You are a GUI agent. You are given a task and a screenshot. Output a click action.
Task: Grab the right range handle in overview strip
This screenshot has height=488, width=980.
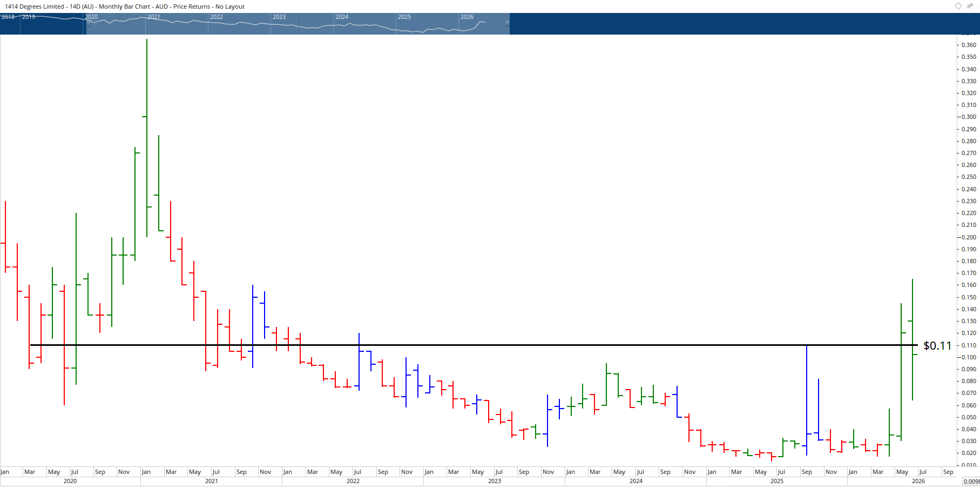pos(507,24)
